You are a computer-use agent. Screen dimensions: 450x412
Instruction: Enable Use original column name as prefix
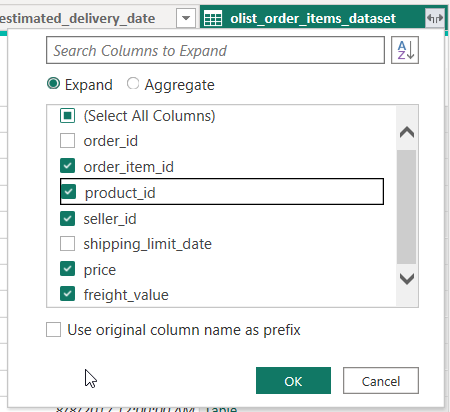pyautogui.click(x=54, y=330)
